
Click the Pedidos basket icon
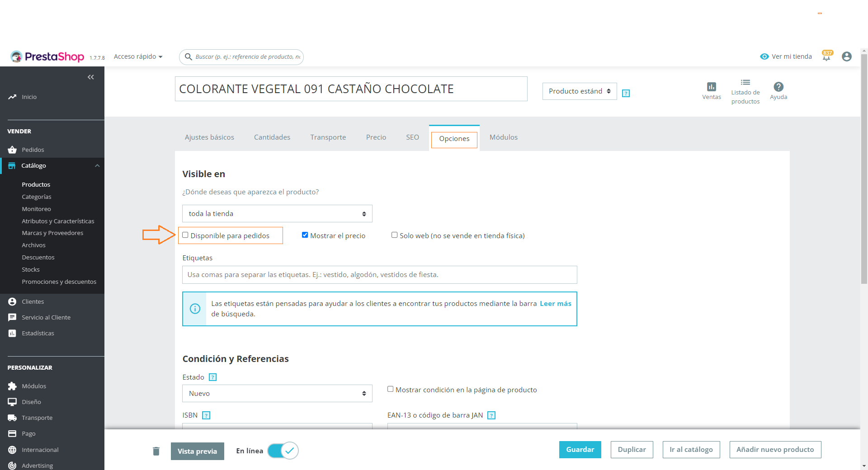[12, 150]
